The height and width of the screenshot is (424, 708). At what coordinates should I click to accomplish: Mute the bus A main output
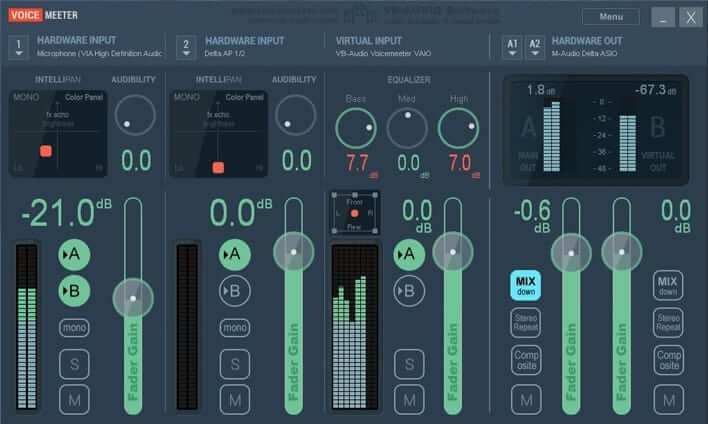[x=526, y=400]
